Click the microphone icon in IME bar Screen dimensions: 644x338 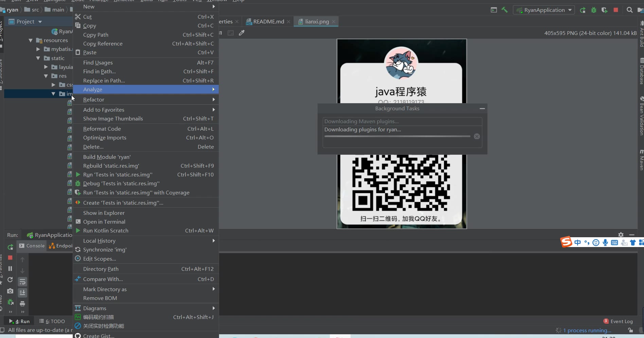click(605, 242)
